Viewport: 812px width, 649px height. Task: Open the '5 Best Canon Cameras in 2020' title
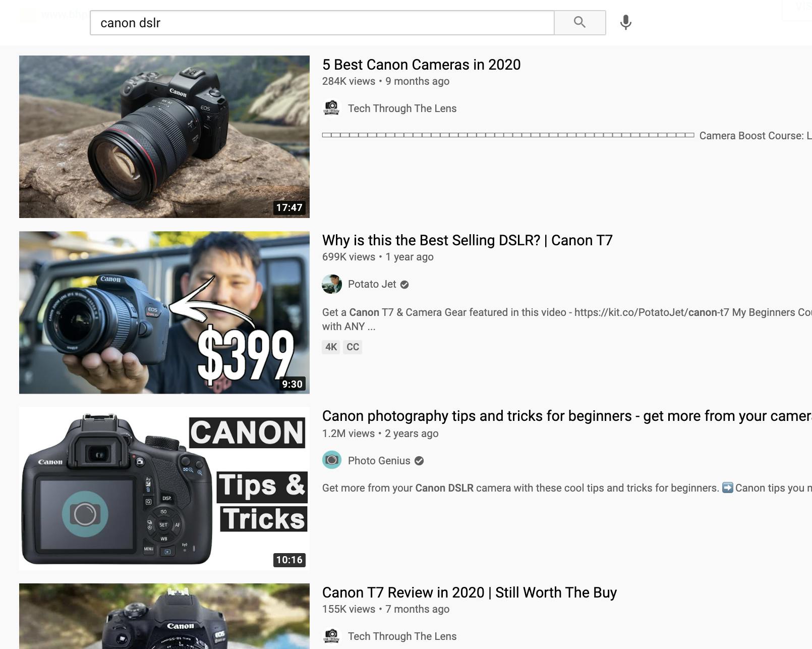[422, 65]
